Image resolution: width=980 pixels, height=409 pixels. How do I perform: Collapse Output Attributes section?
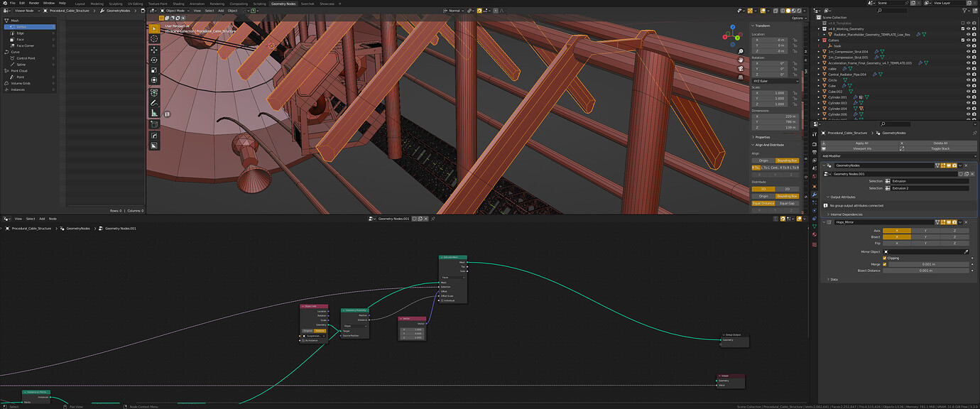(842, 197)
